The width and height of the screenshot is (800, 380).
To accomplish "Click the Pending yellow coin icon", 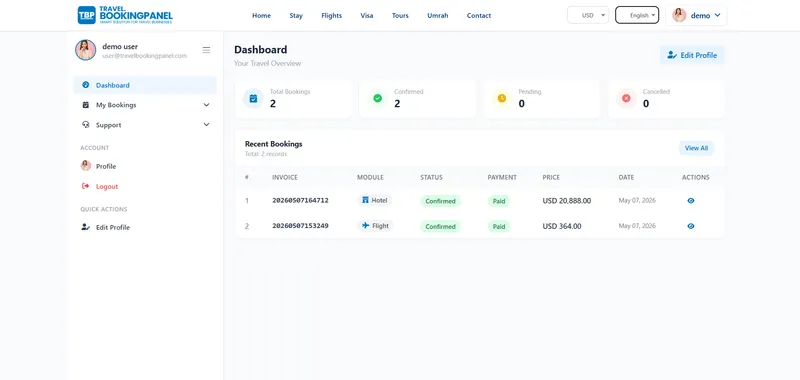I will [x=502, y=98].
